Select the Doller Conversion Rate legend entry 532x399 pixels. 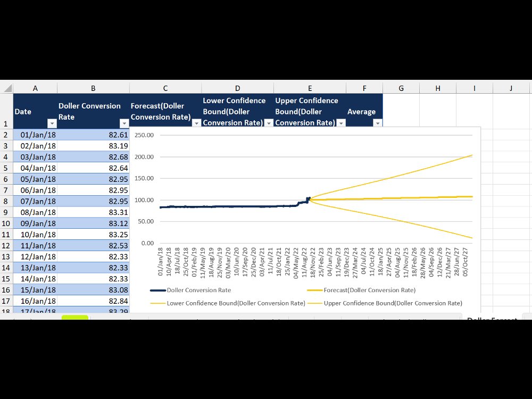190,290
